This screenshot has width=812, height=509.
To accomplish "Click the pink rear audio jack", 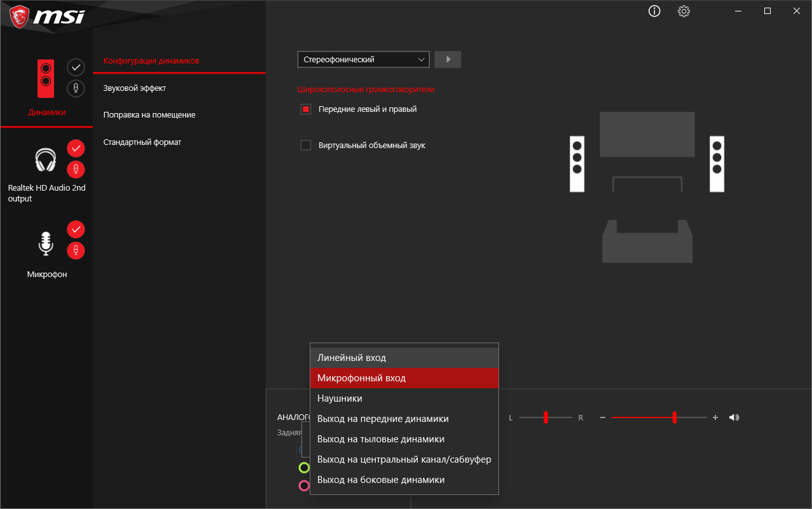I will [x=304, y=485].
